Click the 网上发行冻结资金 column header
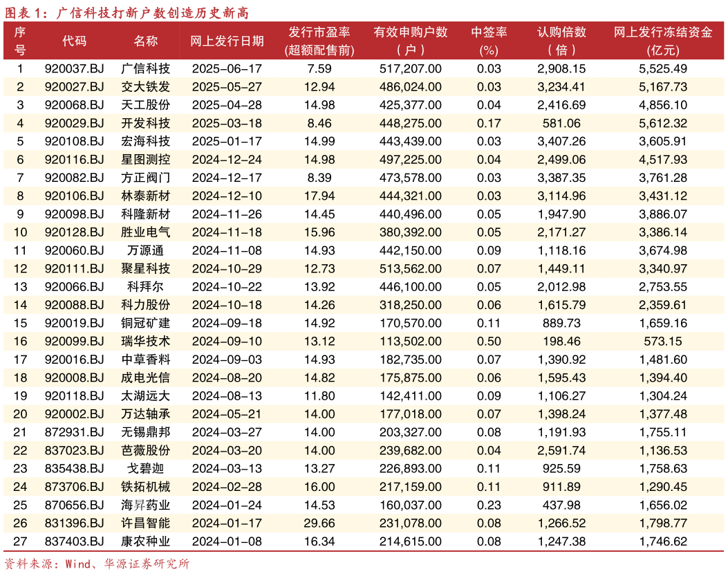Viewport: 728px width, 576px height. coord(662,40)
